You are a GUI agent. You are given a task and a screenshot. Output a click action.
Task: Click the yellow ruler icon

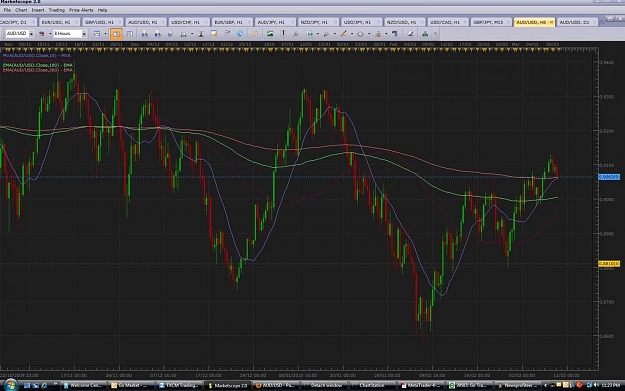tap(255, 34)
